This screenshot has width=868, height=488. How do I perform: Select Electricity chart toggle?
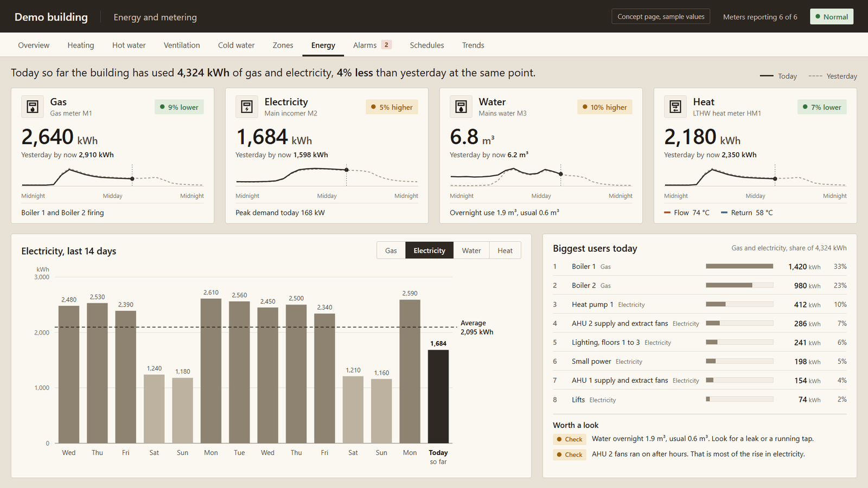[x=430, y=251]
